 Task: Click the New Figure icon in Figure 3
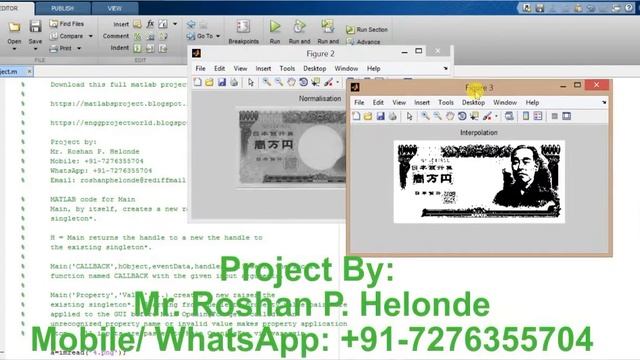coord(356,116)
